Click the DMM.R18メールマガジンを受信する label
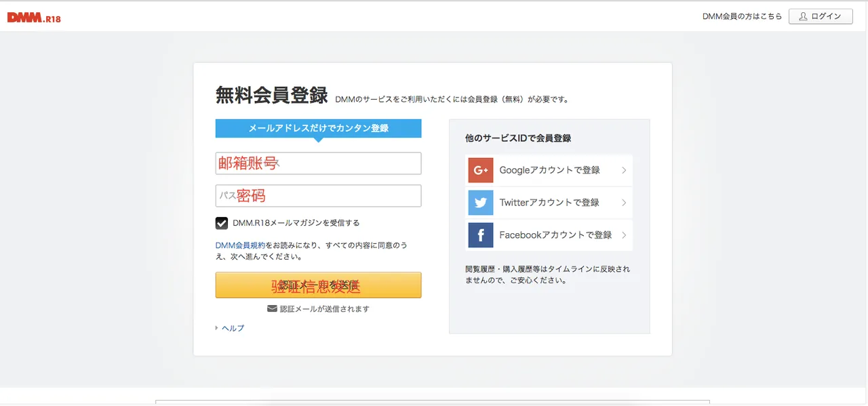This screenshot has height=406, width=868. tap(296, 223)
